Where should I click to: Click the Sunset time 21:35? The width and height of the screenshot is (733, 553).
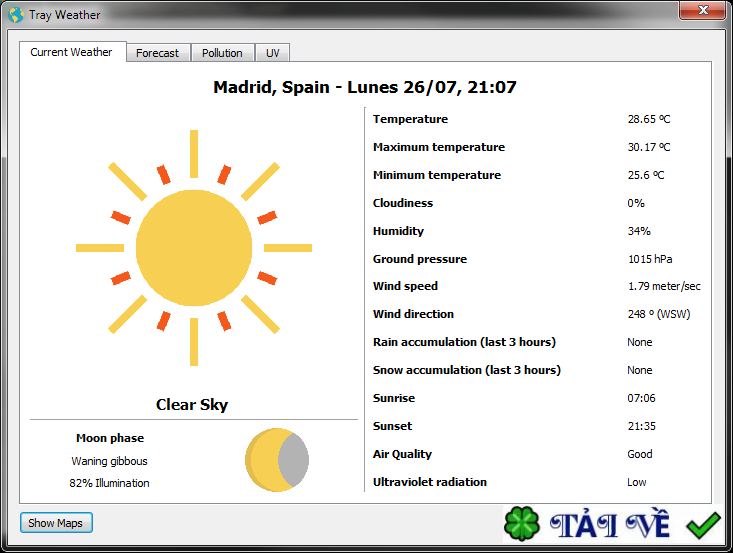[641, 426]
